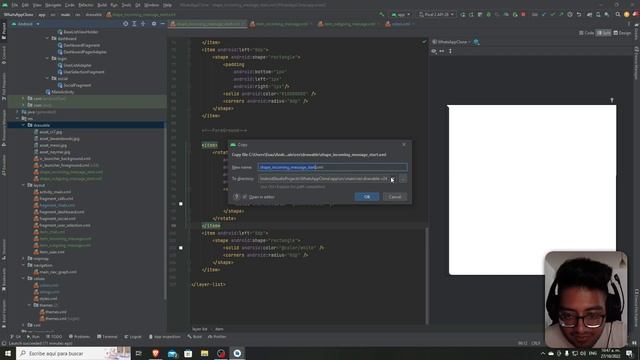Close the Copy dialog
Image resolution: width=640 pixels, height=360 pixels.
[x=404, y=144]
